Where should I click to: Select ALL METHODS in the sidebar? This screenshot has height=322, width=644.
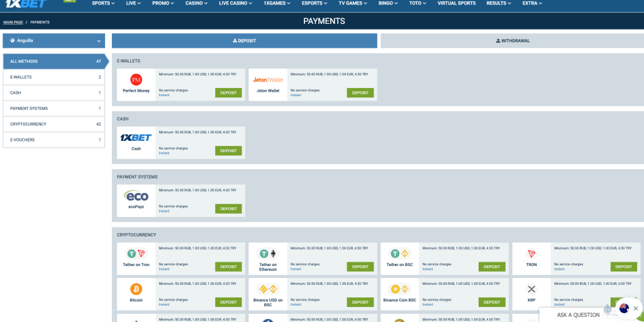54,61
